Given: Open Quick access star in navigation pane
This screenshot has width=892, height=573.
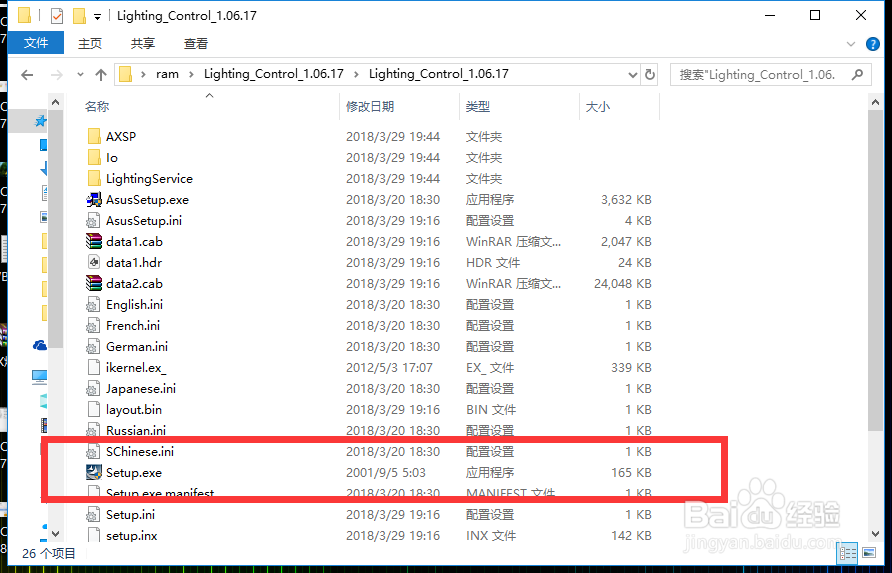Looking at the screenshot, I should 40,121.
